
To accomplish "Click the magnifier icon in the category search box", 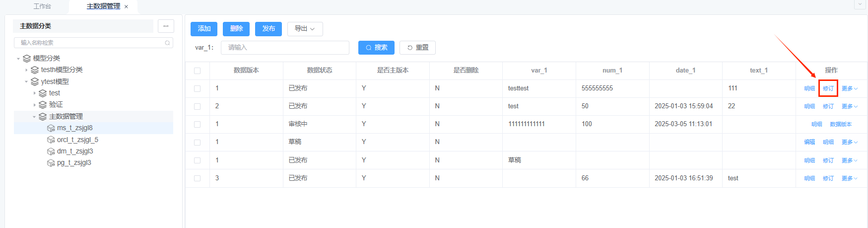I will [168, 43].
